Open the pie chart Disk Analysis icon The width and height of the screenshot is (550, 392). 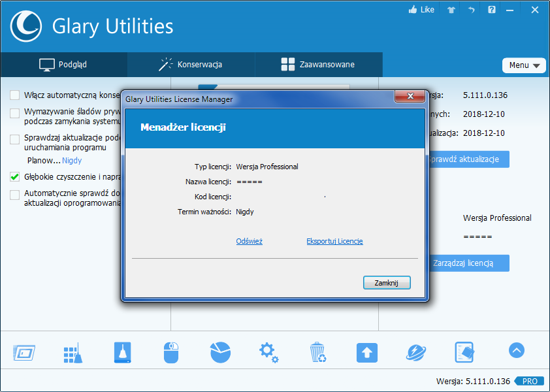[220, 352]
